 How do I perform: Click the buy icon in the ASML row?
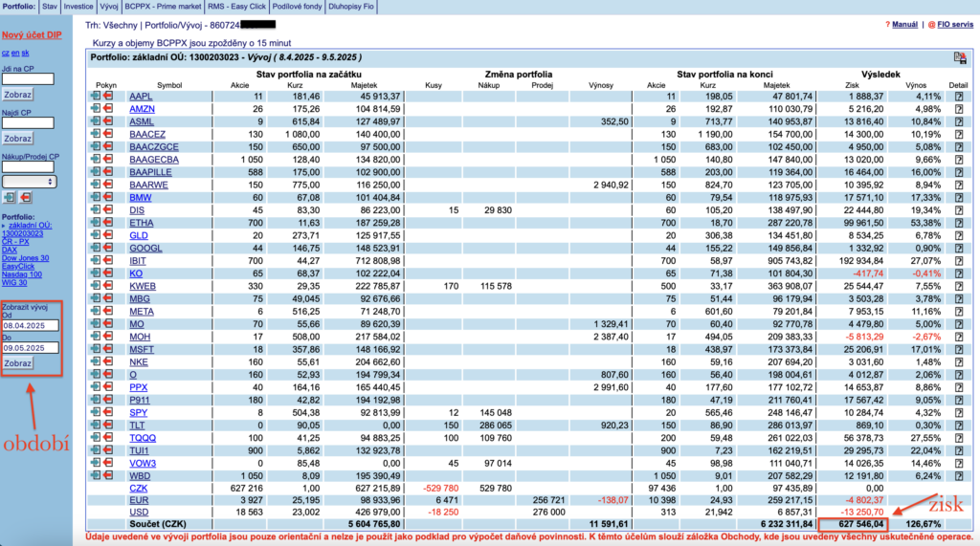tap(96, 121)
